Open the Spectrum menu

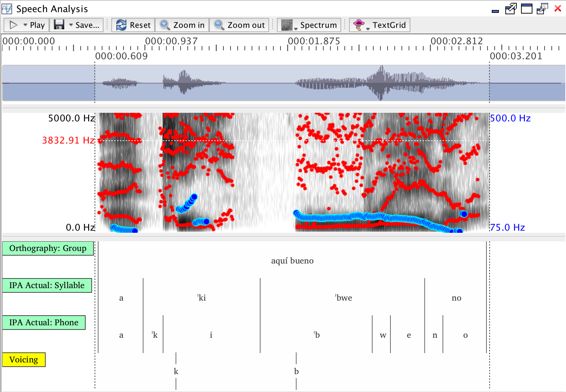pyautogui.click(x=309, y=25)
